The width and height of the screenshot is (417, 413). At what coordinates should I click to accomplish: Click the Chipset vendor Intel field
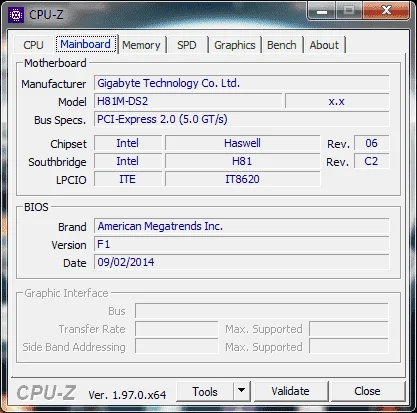point(128,143)
